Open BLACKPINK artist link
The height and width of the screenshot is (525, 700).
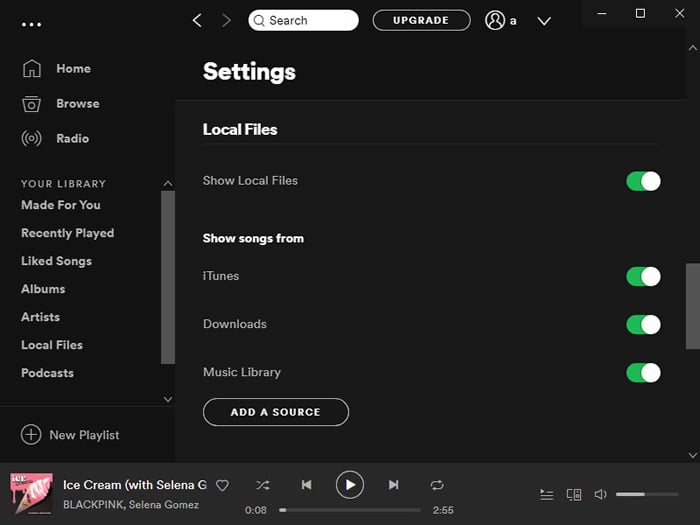point(93,504)
